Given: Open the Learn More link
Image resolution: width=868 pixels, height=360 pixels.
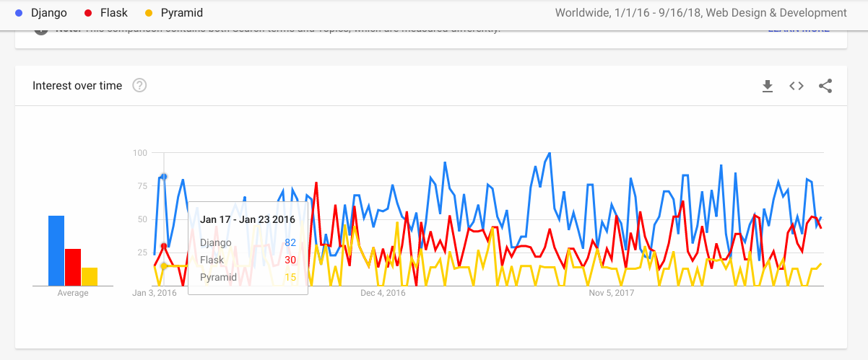Looking at the screenshot, I should pos(799,30).
